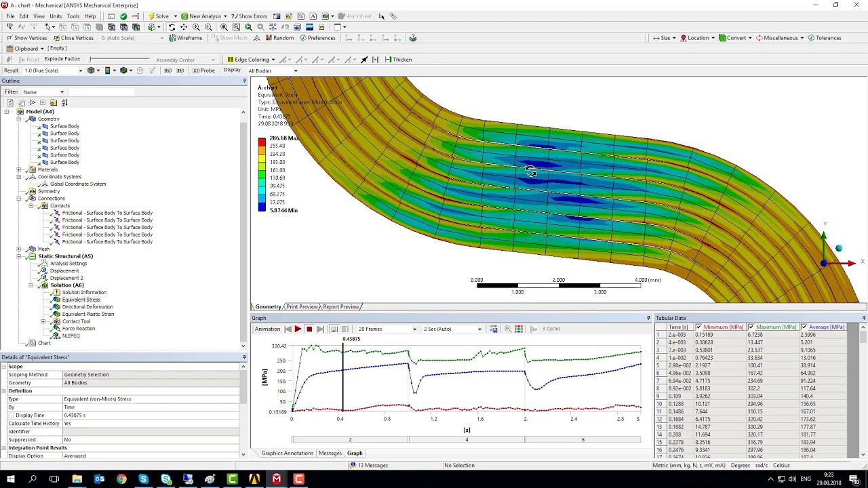868x488 pixels.
Task: Select the Rotate view tool
Action: 172,27
